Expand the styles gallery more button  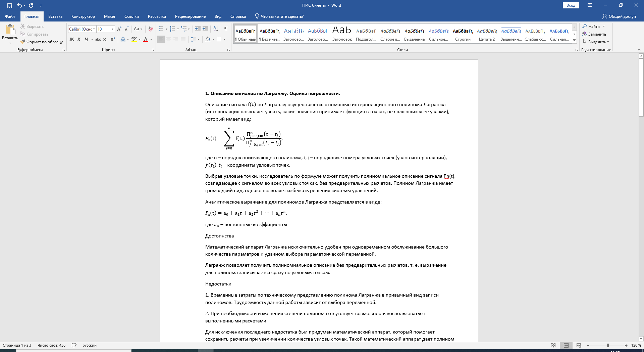pyautogui.click(x=574, y=41)
